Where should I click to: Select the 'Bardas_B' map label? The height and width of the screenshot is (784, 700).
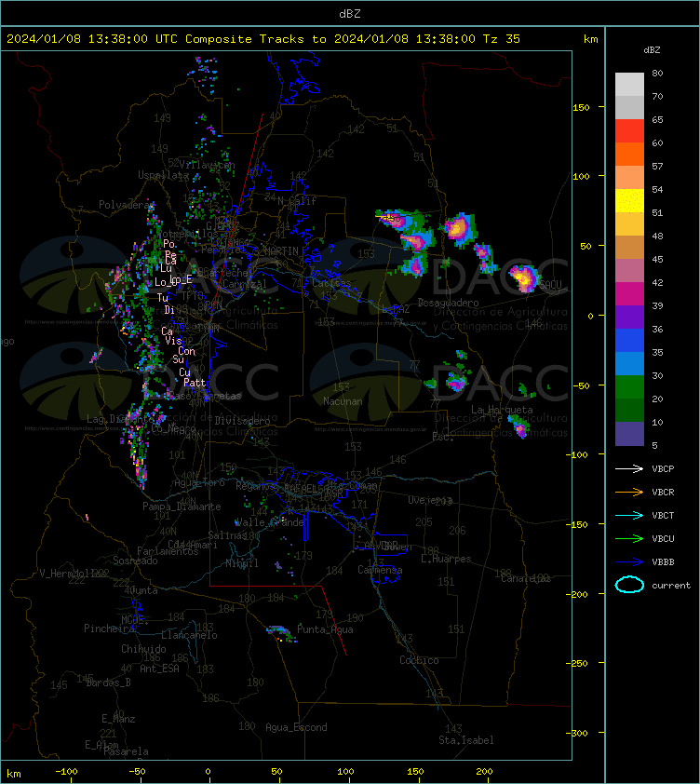[108, 683]
